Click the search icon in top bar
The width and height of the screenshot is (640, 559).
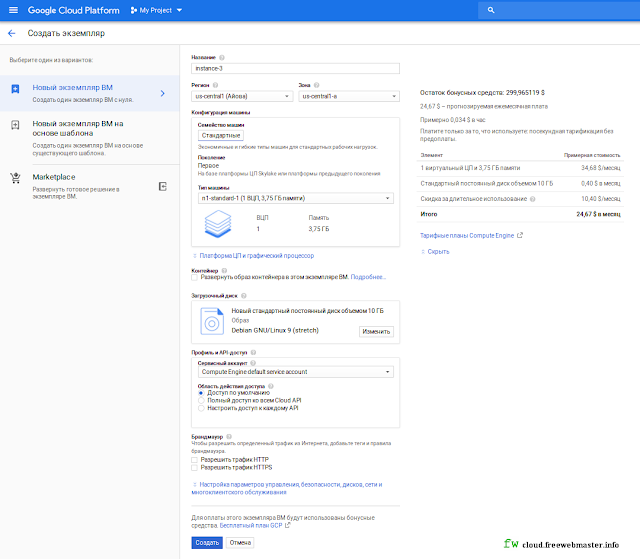coord(491,10)
